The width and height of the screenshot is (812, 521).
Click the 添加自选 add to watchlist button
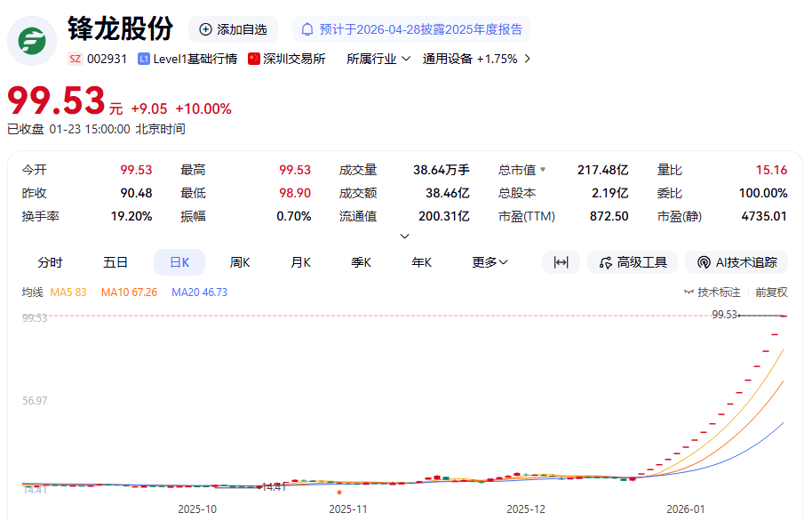(x=232, y=29)
